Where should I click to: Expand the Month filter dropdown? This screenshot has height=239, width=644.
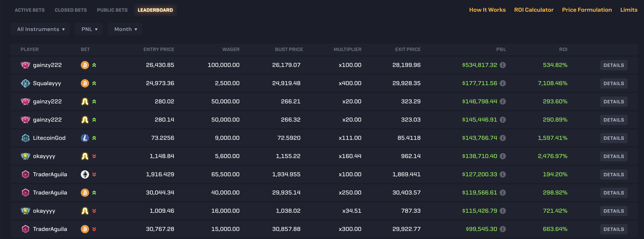tap(125, 29)
